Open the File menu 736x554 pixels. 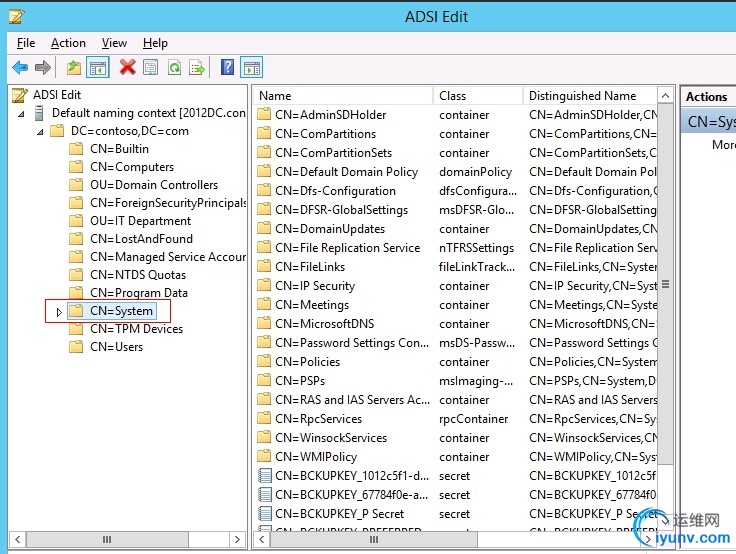(26, 43)
